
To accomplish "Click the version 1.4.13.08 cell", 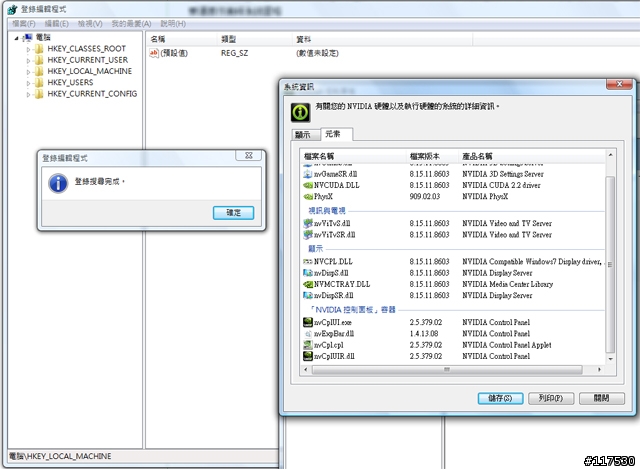I will pos(424,334).
